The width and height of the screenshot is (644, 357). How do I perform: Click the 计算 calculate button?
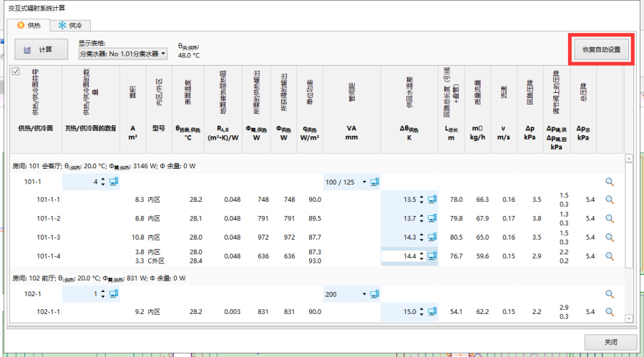click(41, 49)
